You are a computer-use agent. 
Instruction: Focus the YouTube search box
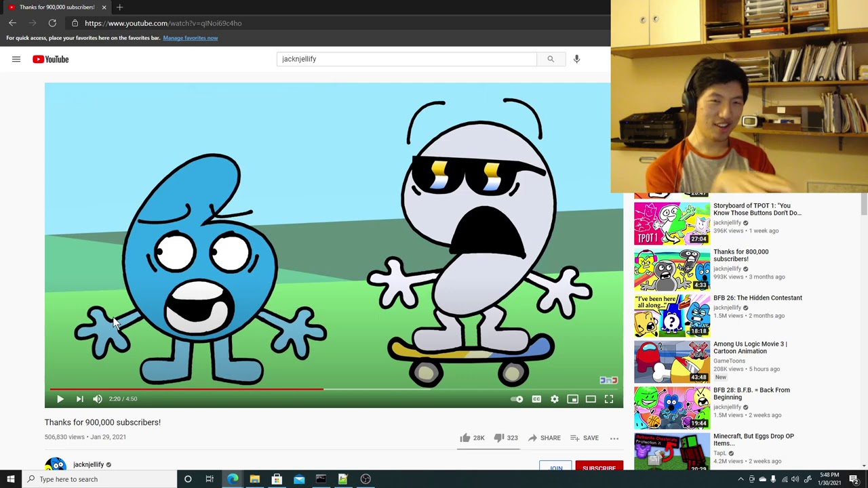[406, 59]
